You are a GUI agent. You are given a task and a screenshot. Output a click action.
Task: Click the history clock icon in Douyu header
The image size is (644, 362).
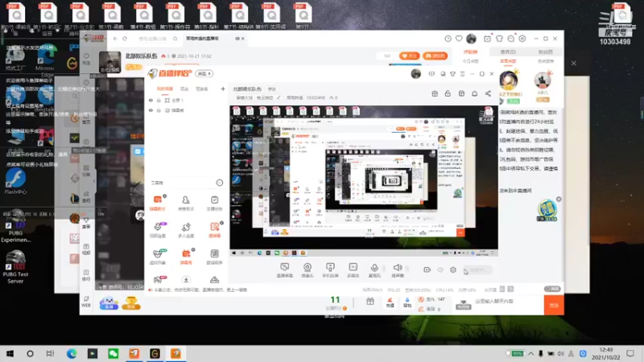448,39
